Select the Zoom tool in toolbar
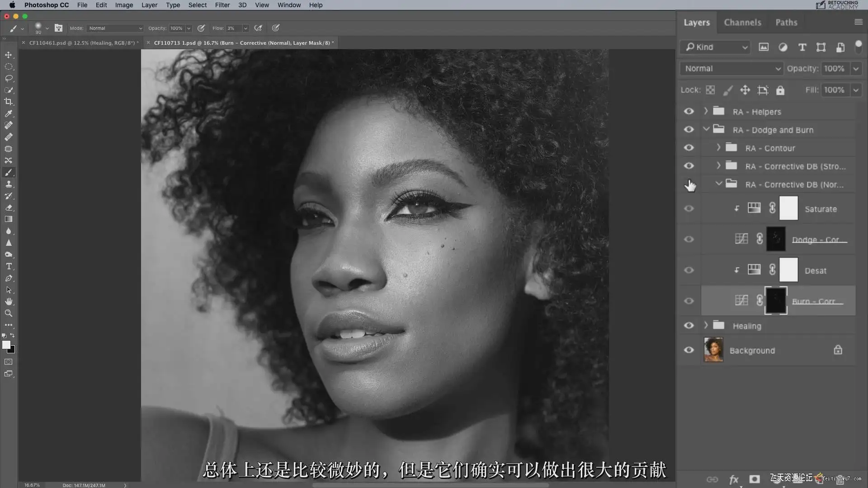 (x=9, y=313)
